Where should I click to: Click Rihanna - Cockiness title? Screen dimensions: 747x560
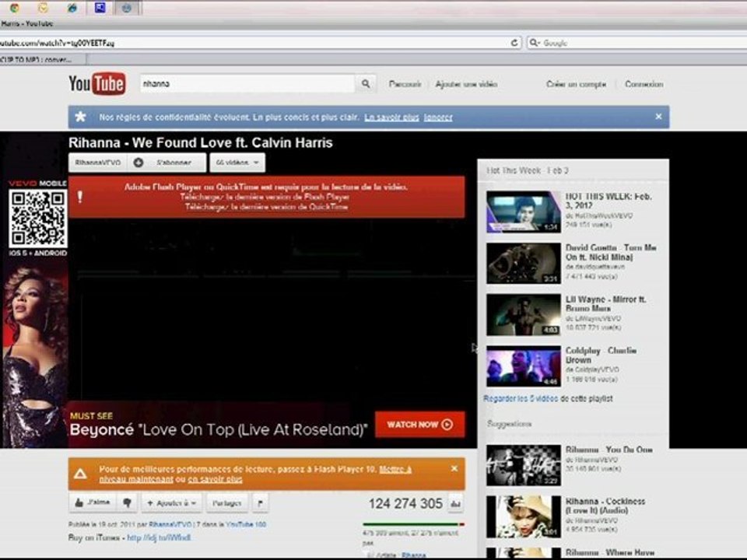pyautogui.click(x=605, y=506)
